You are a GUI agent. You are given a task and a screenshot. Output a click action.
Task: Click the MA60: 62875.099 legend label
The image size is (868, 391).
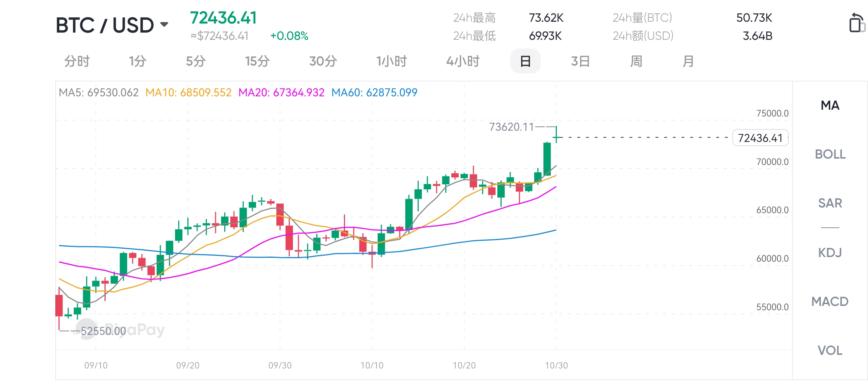(x=374, y=93)
